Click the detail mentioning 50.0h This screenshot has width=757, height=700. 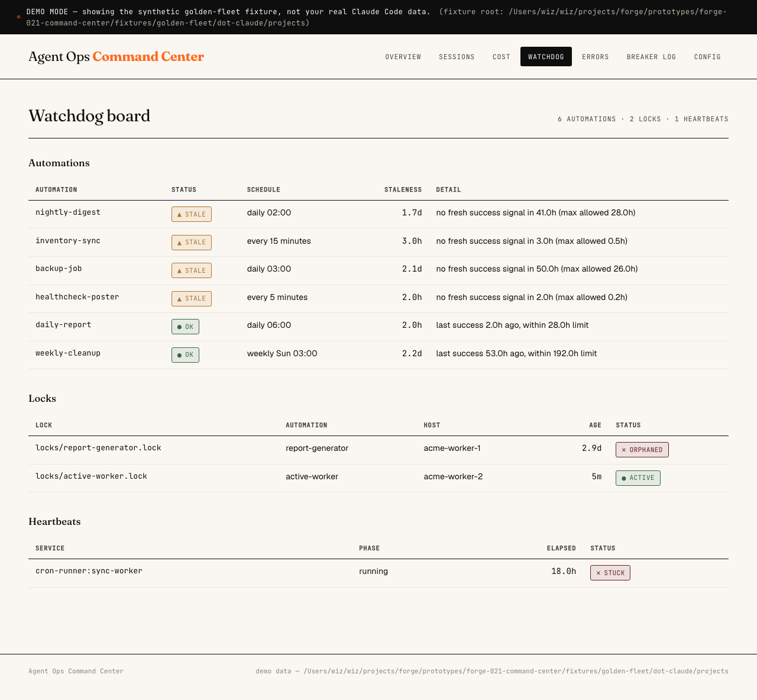pyautogui.click(x=537, y=269)
